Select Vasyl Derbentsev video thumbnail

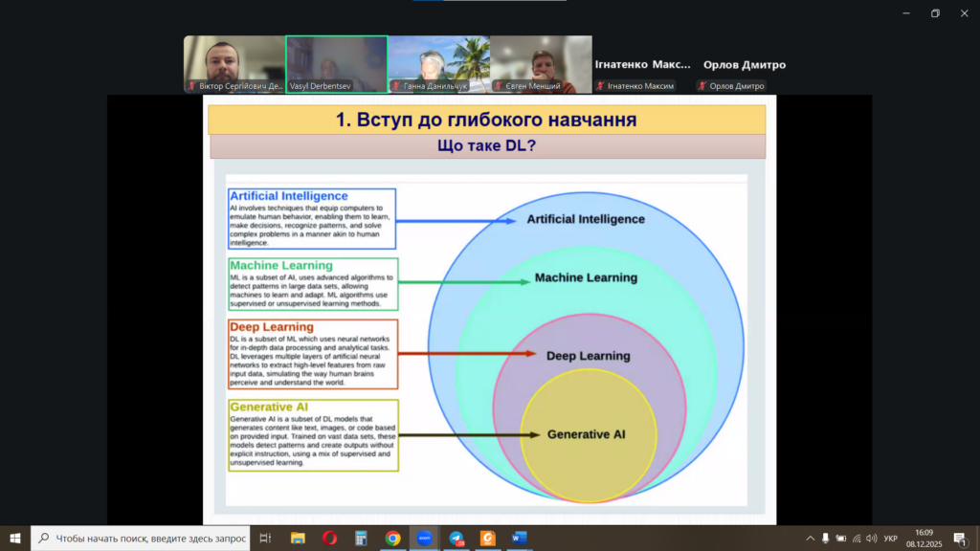336,64
